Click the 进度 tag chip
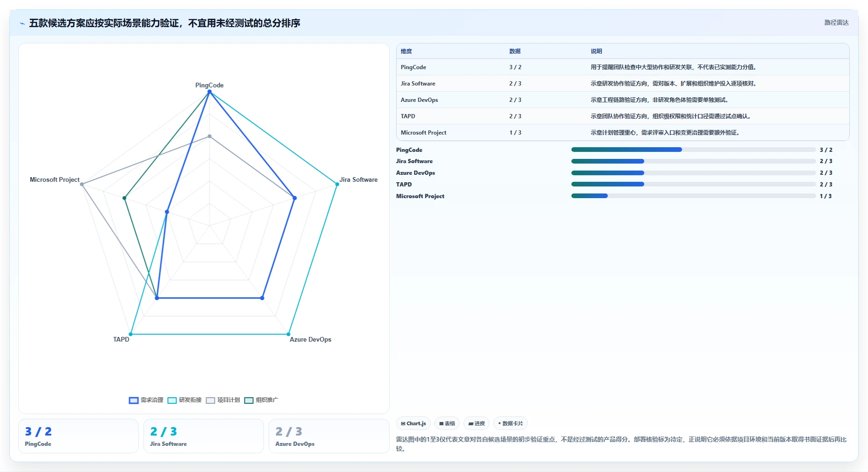The height and width of the screenshot is (472, 868). pos(477,423)
